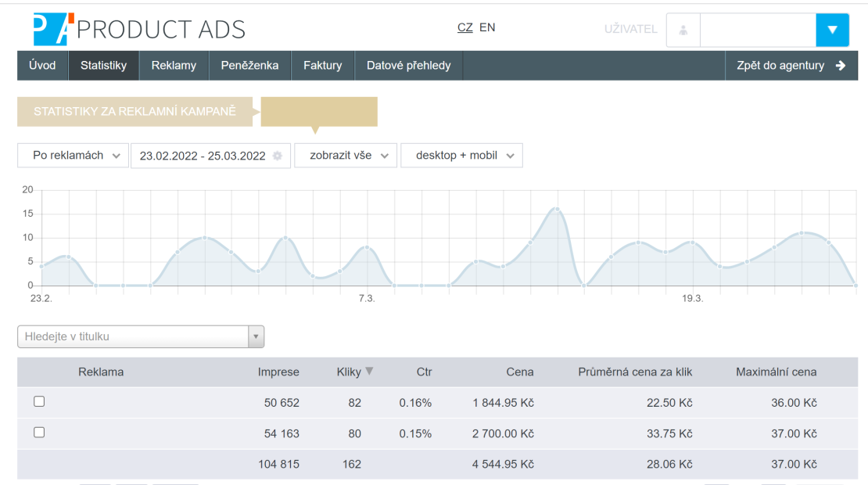This screenshot has width=868, height=485.
Task: Click the user avatar icon
Action: coord(683,30)
